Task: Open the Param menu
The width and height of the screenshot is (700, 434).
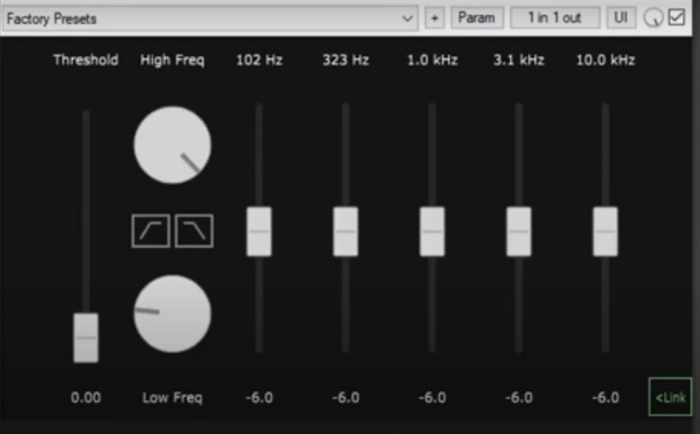Action: coord(477,18)
